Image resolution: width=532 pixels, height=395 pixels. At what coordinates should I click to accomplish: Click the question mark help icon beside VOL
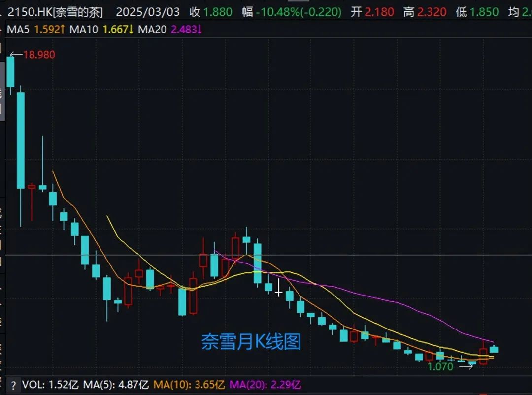[x=13, y=386]
